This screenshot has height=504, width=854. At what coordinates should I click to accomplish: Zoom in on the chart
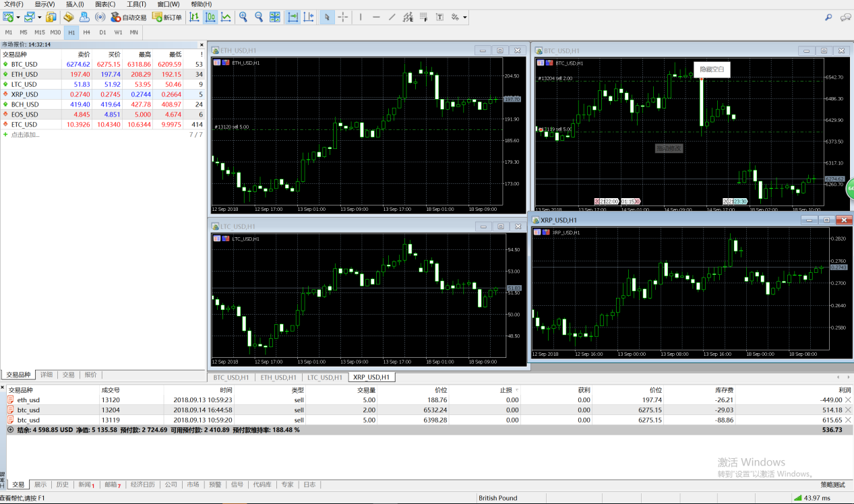coord(243,17)
